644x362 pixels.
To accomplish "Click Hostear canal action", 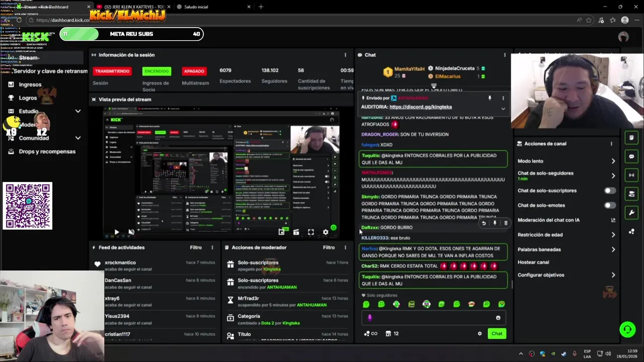I will coord(533,262).
